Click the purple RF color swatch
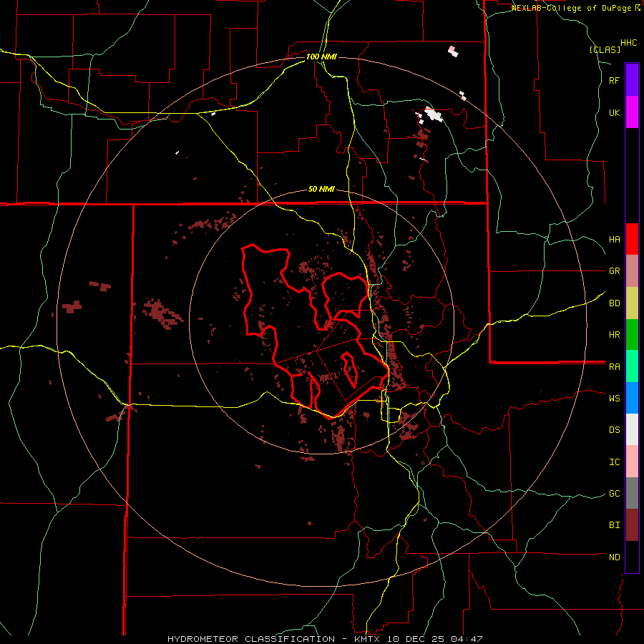The width and height of the screenshot is (644, 644). 632,80
